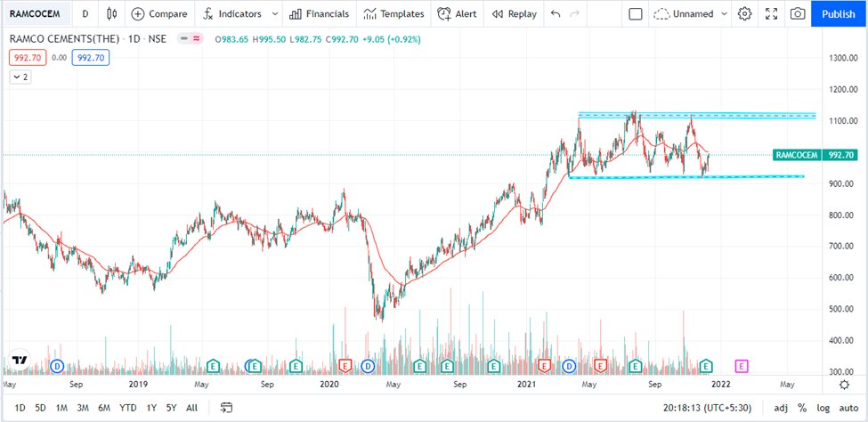This screenshot has width=868, height=422.
Task: Toggle adj dividend adjustment
Action: [x=781, y=408]
